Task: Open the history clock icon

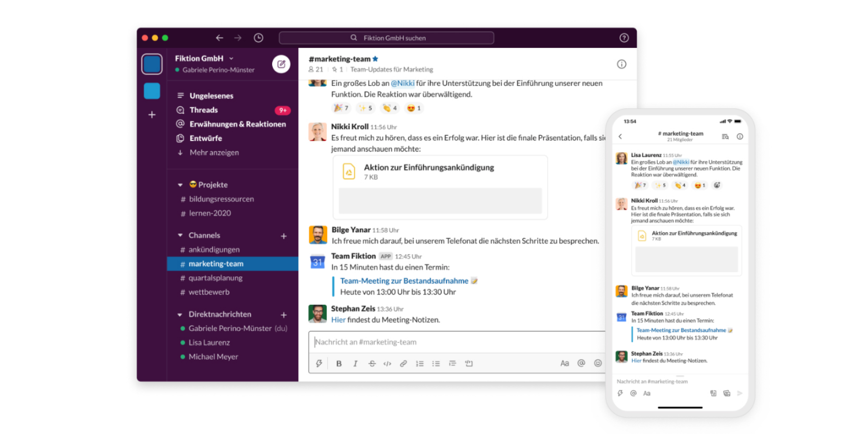Action: tap(259, 38)
